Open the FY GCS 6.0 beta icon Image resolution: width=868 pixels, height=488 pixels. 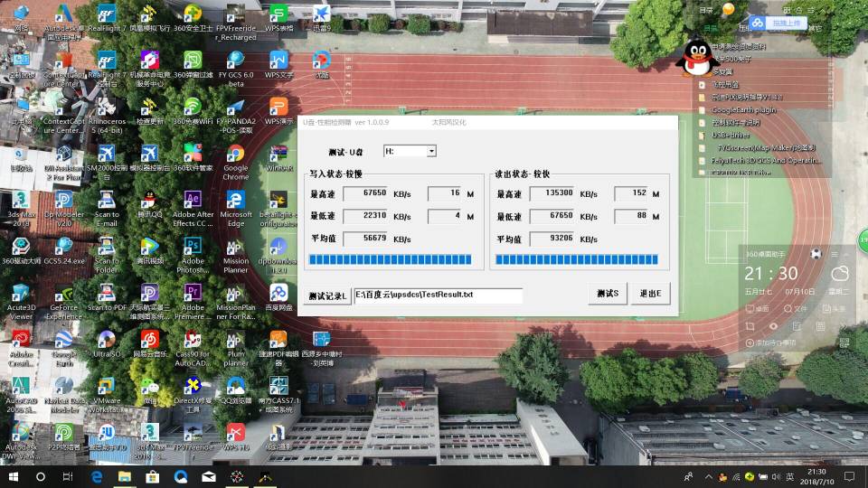[x=236, y=70]
